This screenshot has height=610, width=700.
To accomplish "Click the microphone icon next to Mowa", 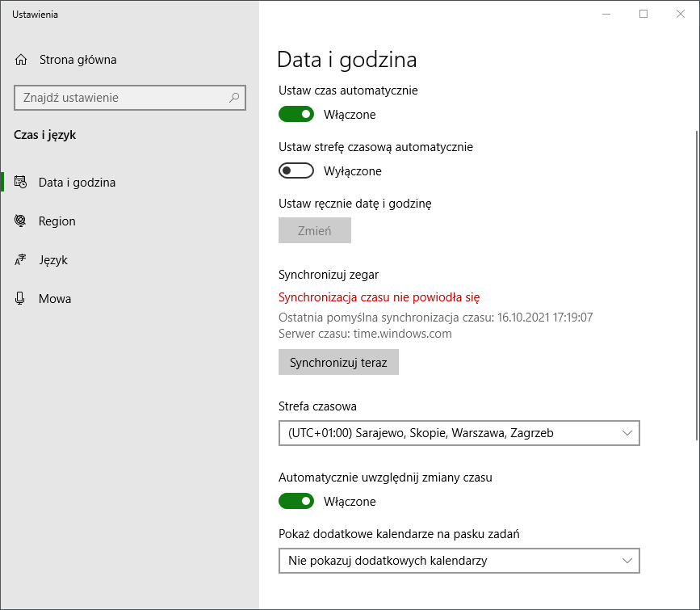I will pyautogui.click(x=20, y=298).
